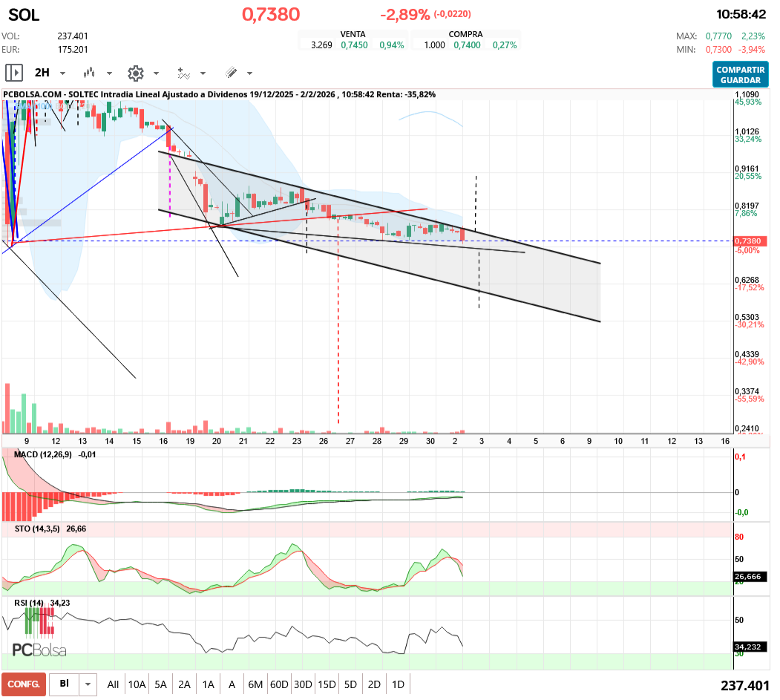Viewport: 780px width, 700px height.
Task: Select the All time range
Action: [x=113, y=684]
